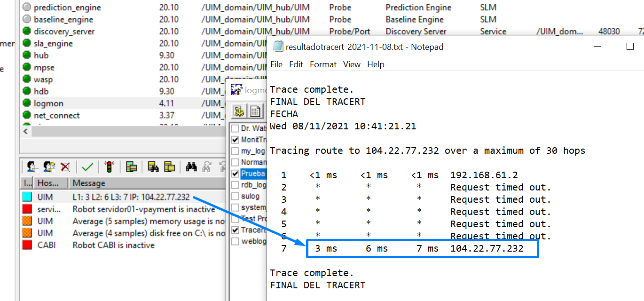
Task: Click the red X delete icon
Action: tap(64, 167)
